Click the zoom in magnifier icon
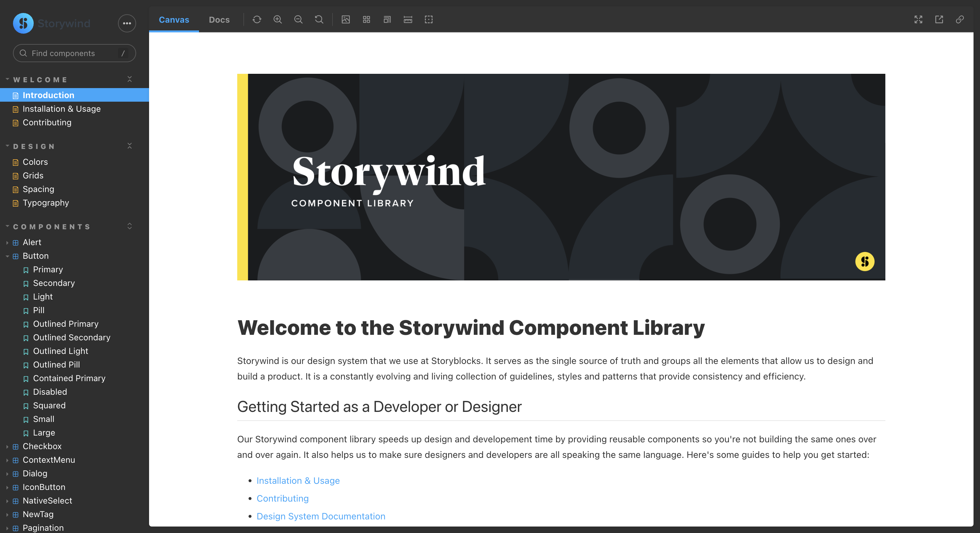Screen dimensions: 980x533 pos(278,19)
